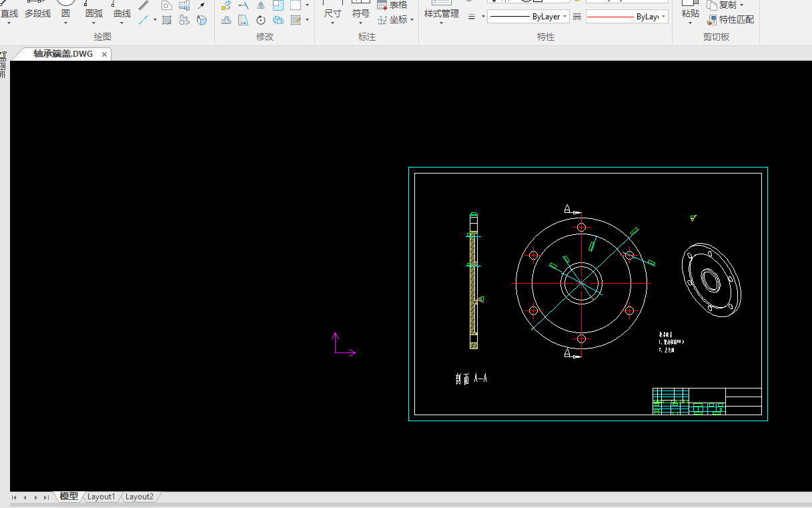Select the mirror tool in 修改 panel
Screen dimensions: 812x508
[x=261, y=5]
